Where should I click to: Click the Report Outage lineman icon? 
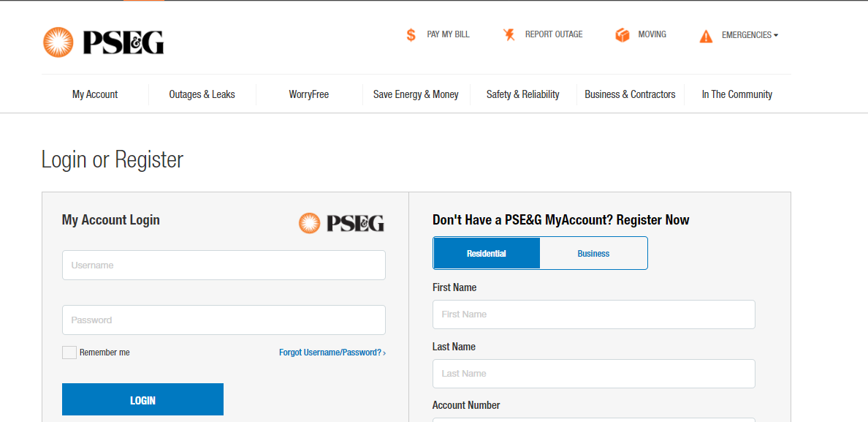[509, 34]
